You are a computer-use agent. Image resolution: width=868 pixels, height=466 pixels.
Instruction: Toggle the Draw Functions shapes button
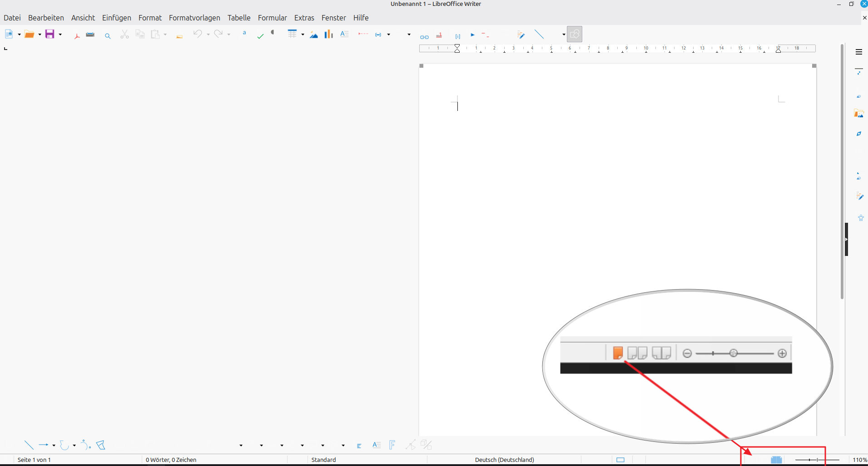point(575,34)
